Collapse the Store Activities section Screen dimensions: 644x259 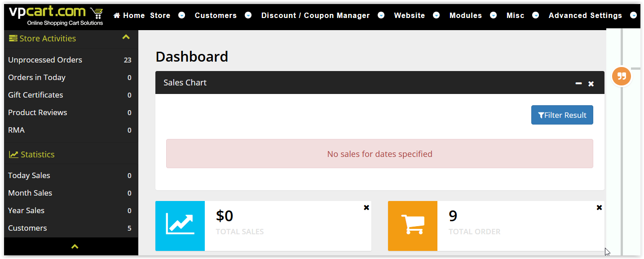126,38
